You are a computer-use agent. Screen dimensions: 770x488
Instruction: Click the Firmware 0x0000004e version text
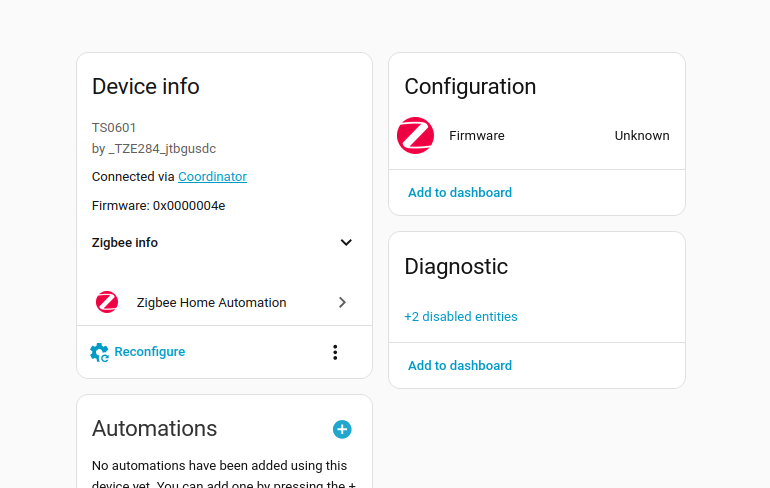pos(158,206)
